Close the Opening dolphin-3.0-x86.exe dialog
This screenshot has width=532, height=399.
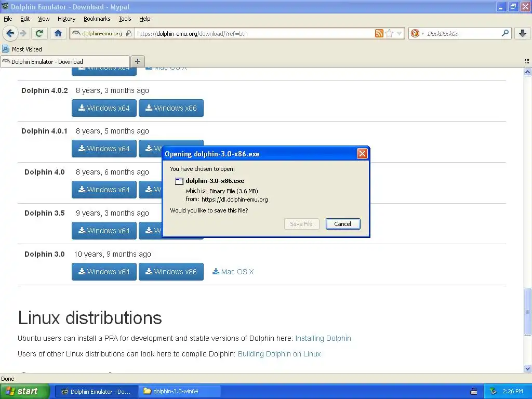362,154
